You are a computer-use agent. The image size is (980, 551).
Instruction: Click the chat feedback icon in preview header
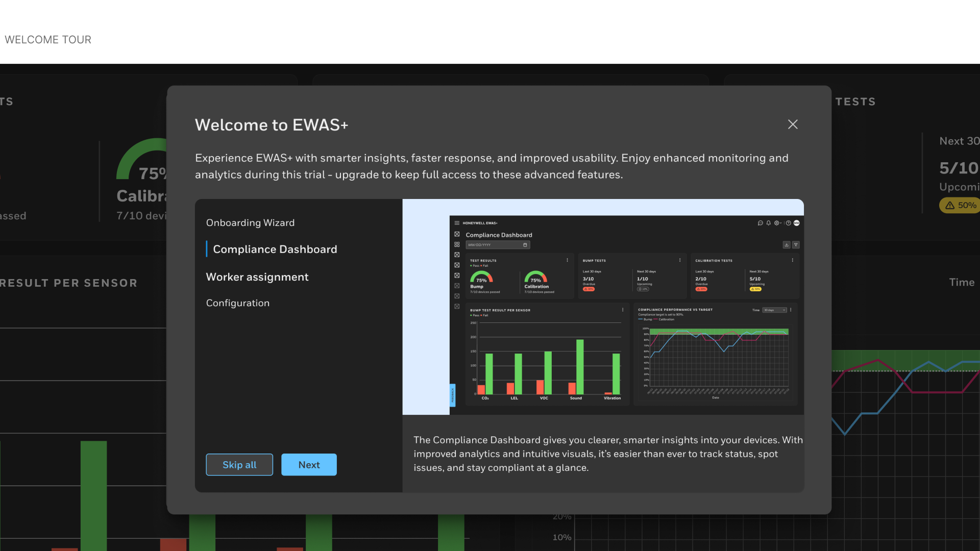coord(760,223)
